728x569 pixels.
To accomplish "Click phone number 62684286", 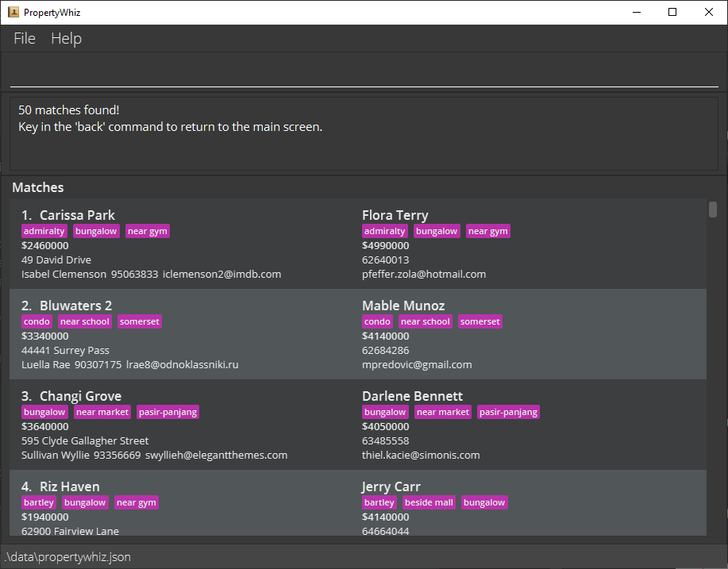I will point(385,351).
